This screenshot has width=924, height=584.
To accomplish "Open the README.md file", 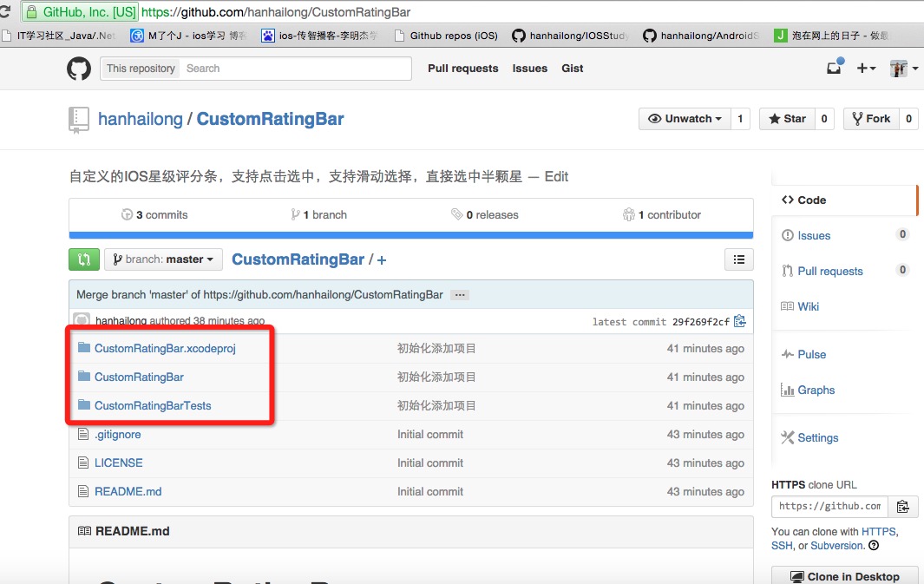I will pyautogui.click(x=128, y=491).
